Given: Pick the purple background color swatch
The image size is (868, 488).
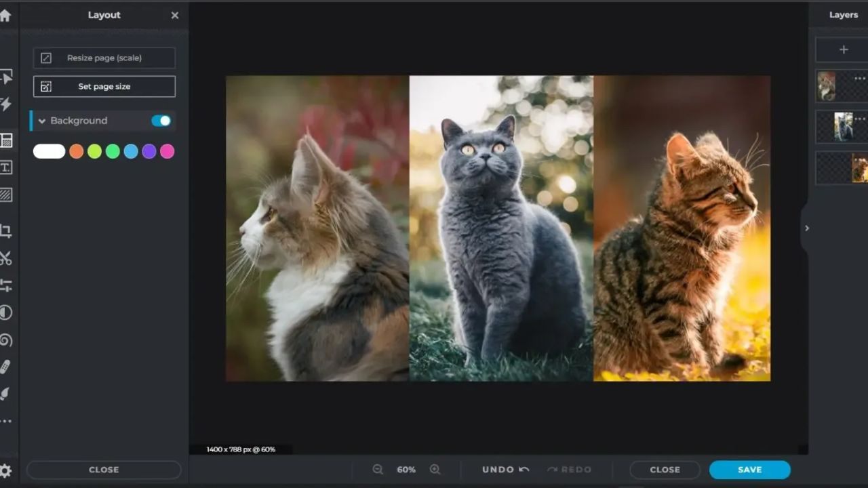Looking at the screenshot, I should coord(149,151).
